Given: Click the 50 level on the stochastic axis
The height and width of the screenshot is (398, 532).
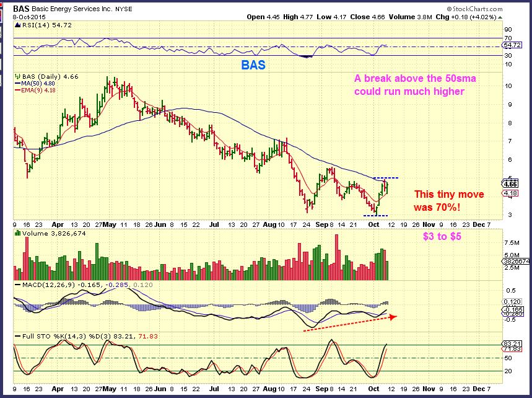Looking at the screenshot, I should point(508,358).
